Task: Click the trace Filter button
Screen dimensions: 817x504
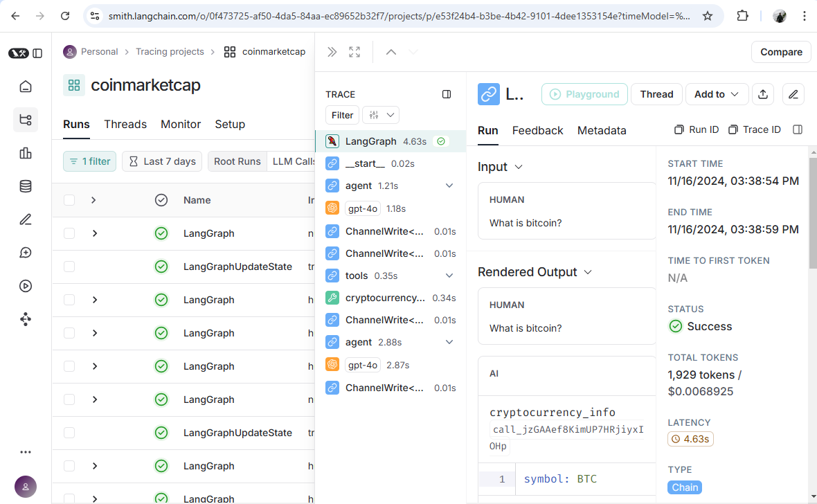Action: tap(342, 115)
